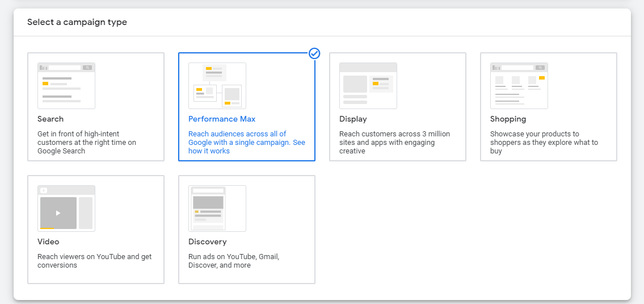Viewport: 644px width, 304px height.
Task: Click 'Get in front of high-intent customers' description
Action: [87, 142]
